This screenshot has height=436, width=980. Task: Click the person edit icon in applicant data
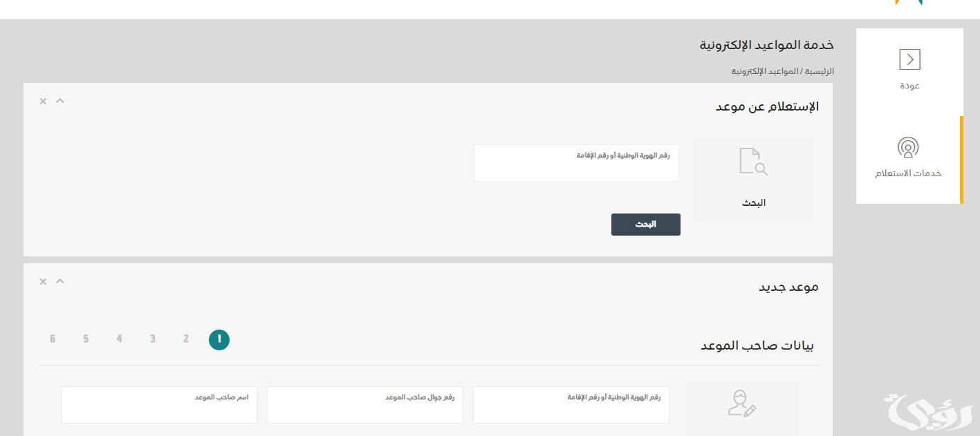(x=742, y=403)
